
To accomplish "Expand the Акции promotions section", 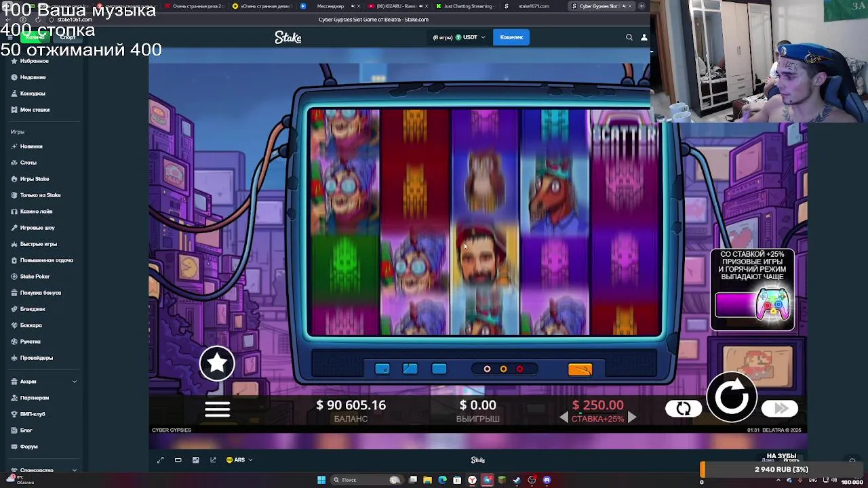I will tap(43, 382).
